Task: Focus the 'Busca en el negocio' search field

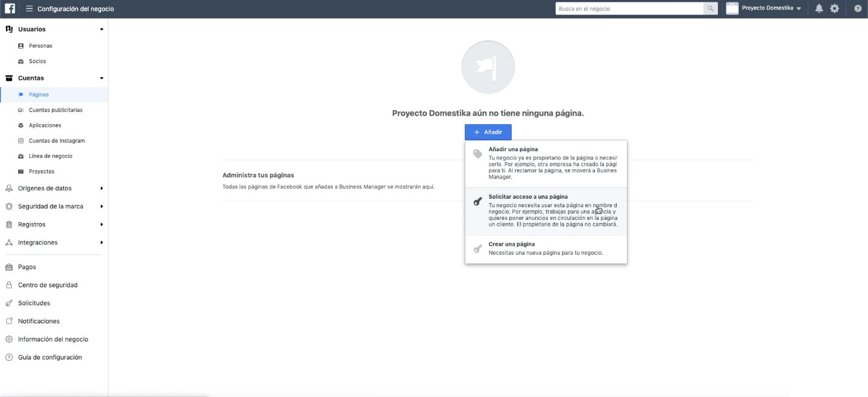Action: (x=629, y=8)
